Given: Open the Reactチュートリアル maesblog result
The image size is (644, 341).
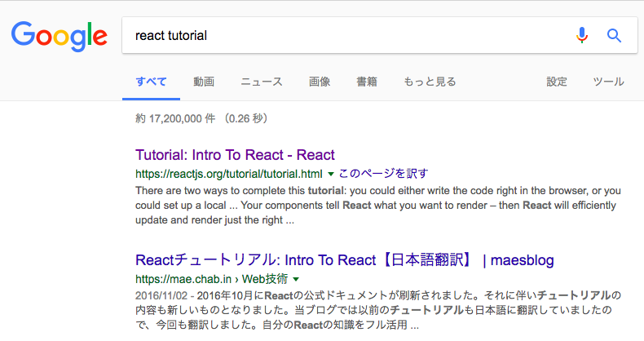Looking at the screenshot, I should 345,260.
